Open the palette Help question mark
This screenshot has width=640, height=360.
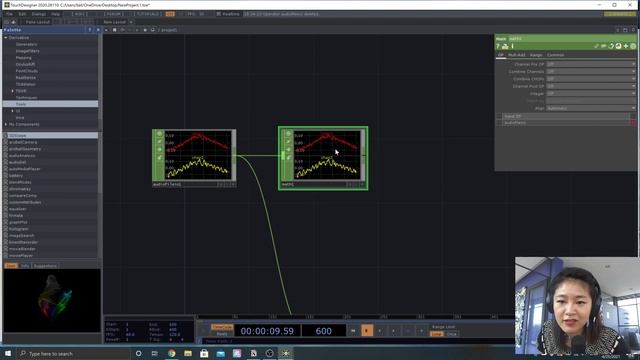tap(90, 30)
